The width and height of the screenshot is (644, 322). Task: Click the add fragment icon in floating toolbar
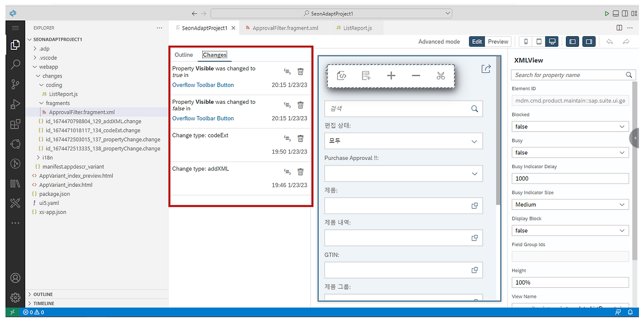(x=366, y=75)
